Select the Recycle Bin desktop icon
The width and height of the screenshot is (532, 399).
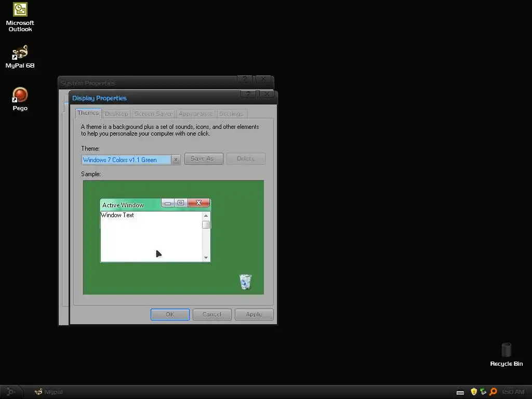506,354
